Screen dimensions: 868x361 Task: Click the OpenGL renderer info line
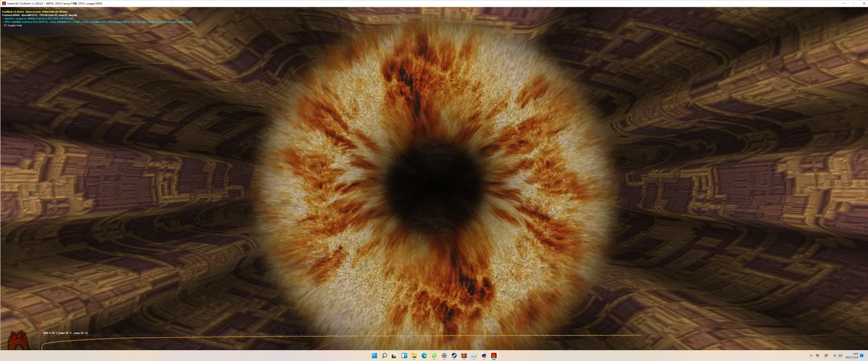[x=38, y=19]
